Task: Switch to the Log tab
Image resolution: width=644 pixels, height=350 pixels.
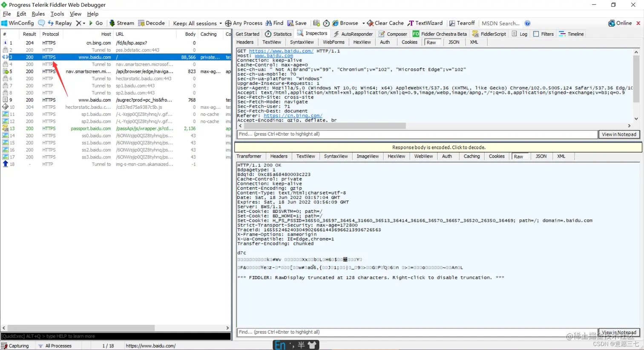Action: pos(519,34)
